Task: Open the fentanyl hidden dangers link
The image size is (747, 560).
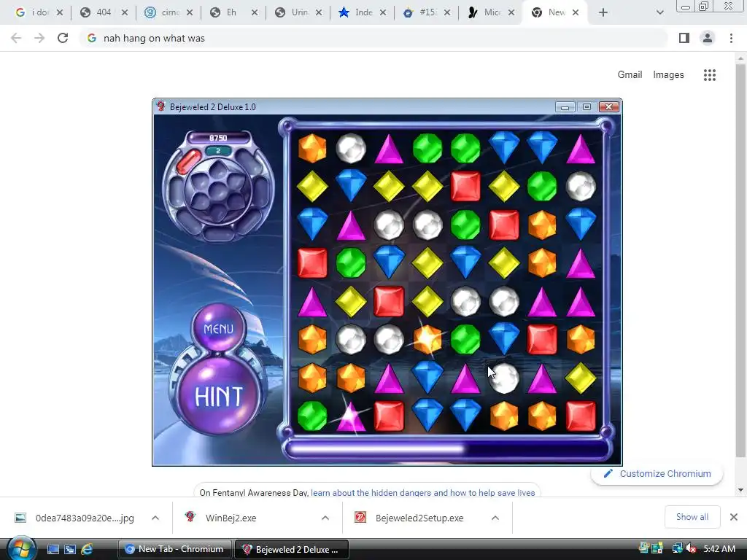Action: [422, 492]
